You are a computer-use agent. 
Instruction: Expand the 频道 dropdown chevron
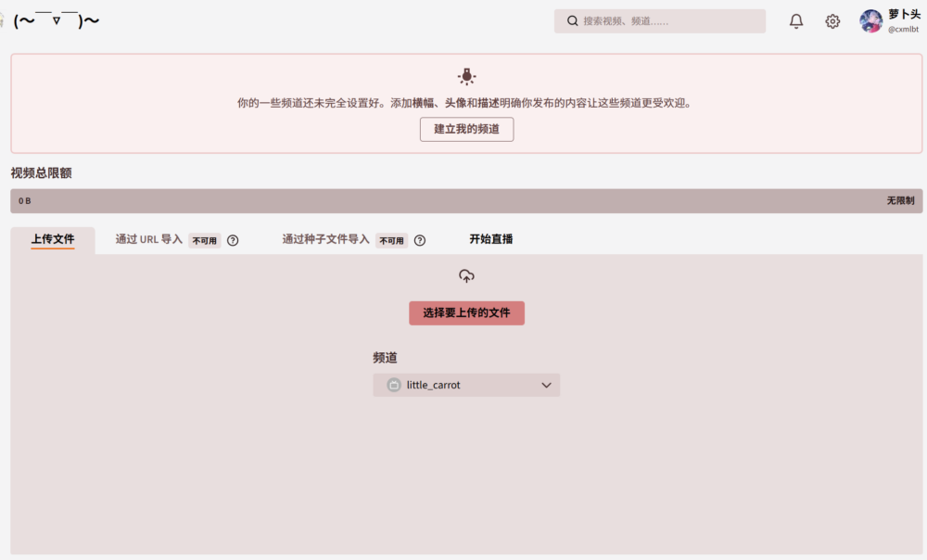pyautogui.click(x=546, y=385)
